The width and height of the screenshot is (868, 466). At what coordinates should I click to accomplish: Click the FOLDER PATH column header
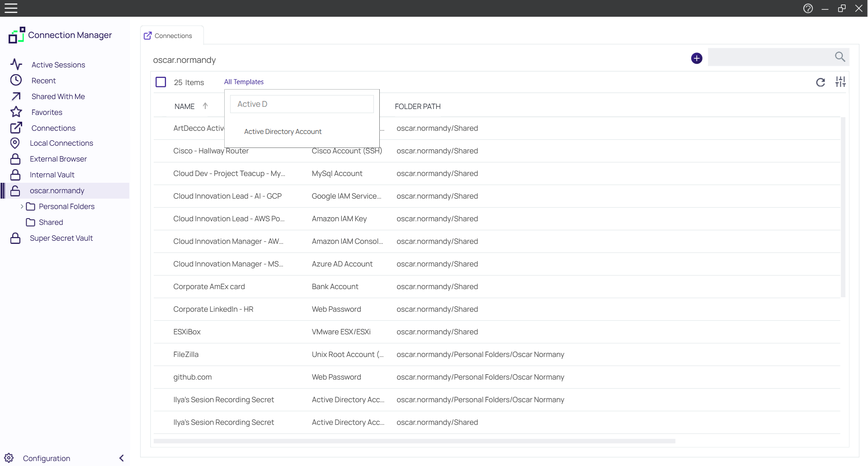pyautogui.click(x=417, y=106)
